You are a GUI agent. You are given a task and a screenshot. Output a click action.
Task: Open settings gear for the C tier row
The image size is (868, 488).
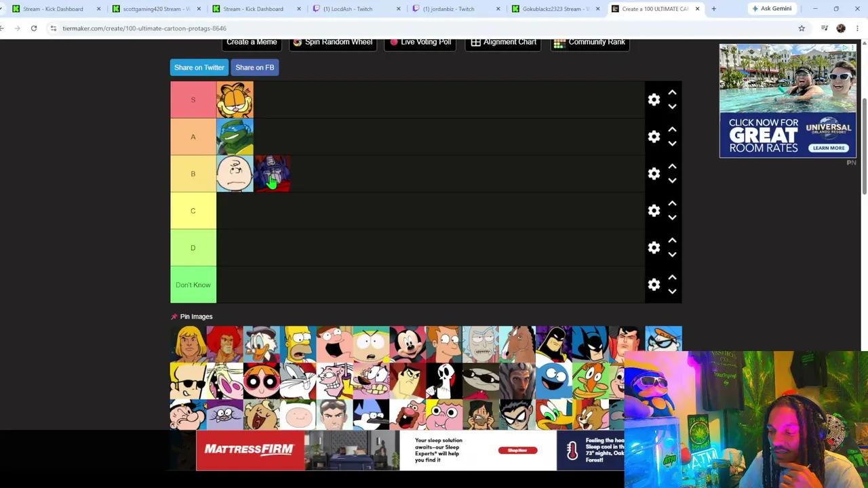pos(654,211)
